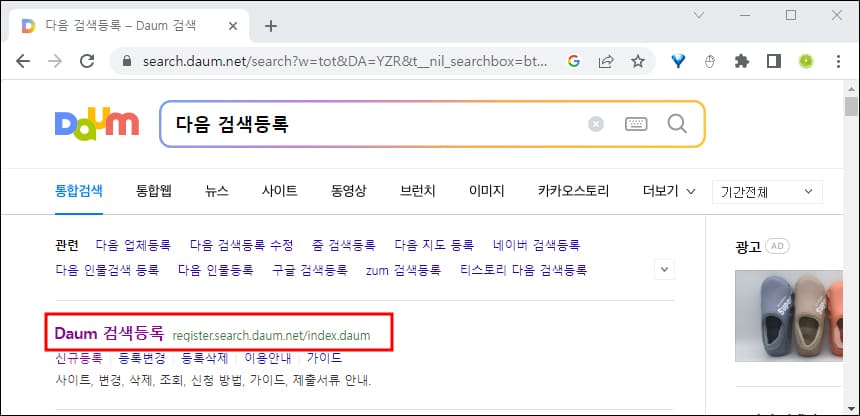The image size is (860, 416).
Task: Open a new tab with plus
Action: coord(271,26)
